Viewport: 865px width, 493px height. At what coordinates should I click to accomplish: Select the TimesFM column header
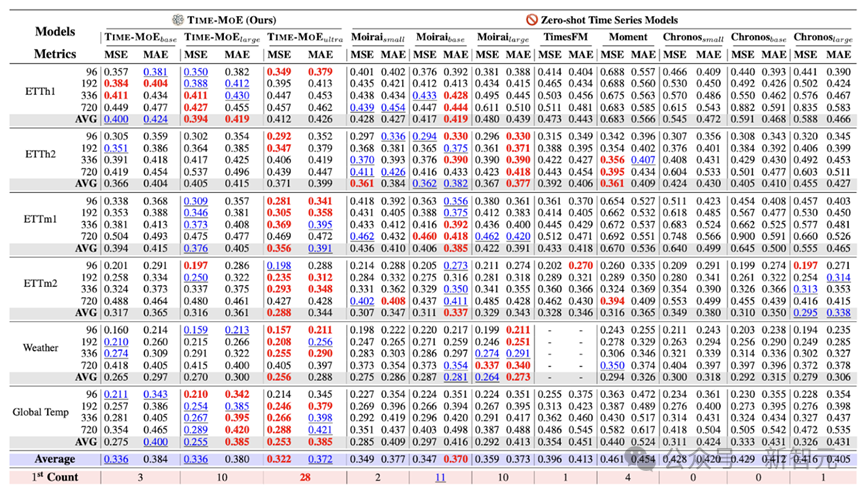563,36
